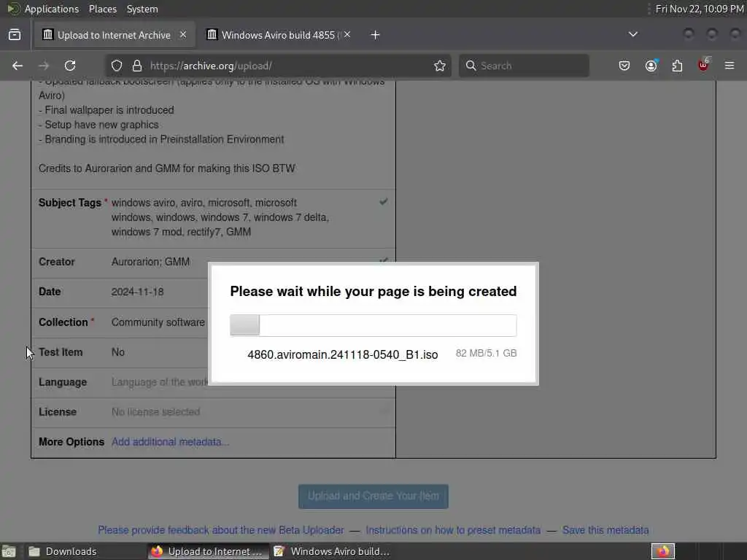Screen dimensions: 747x560
Task: Switch to Windows Aviro build 4855 tab
Action: tap(279, 35)
